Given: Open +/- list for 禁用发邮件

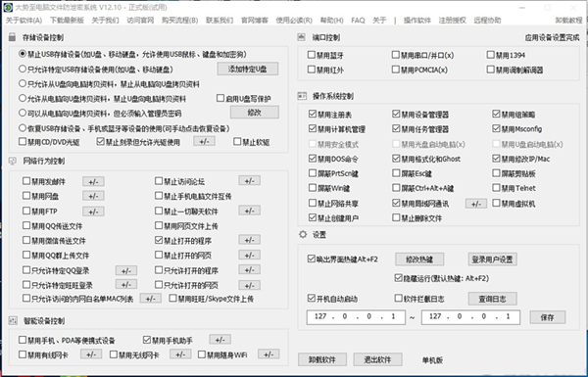Looking at the screenshot, I should point(93,182).
